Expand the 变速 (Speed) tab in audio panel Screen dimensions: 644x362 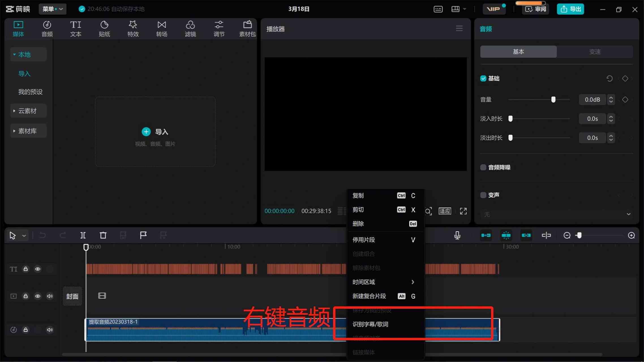[595, 52]
